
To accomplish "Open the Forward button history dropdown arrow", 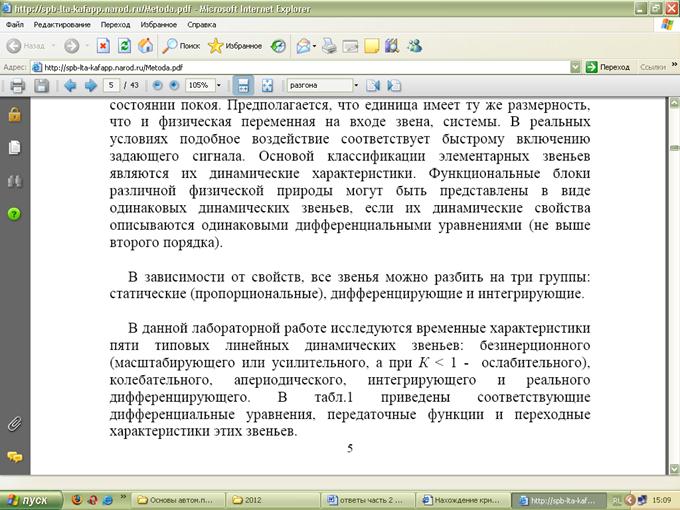I will tap(87, 46).
